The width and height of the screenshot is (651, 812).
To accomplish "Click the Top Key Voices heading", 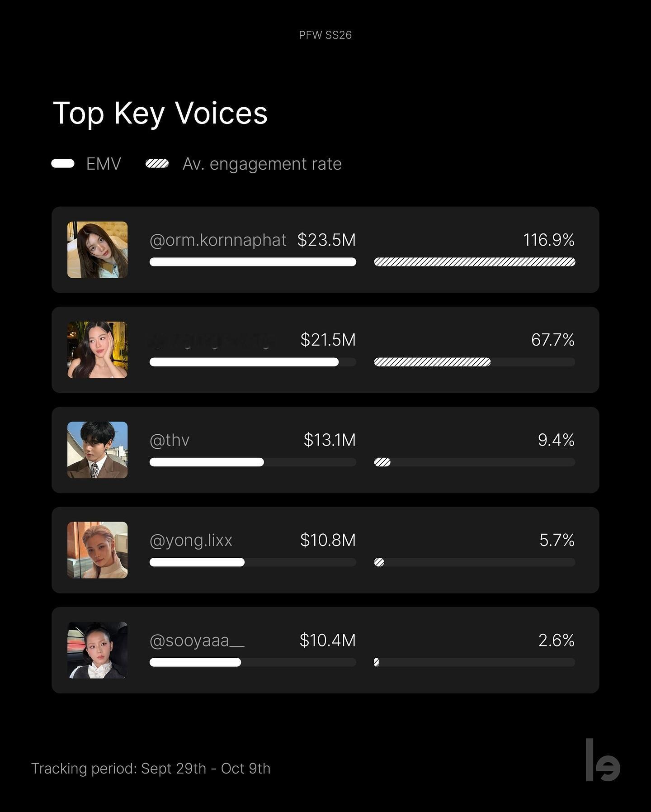I will 160,113.
